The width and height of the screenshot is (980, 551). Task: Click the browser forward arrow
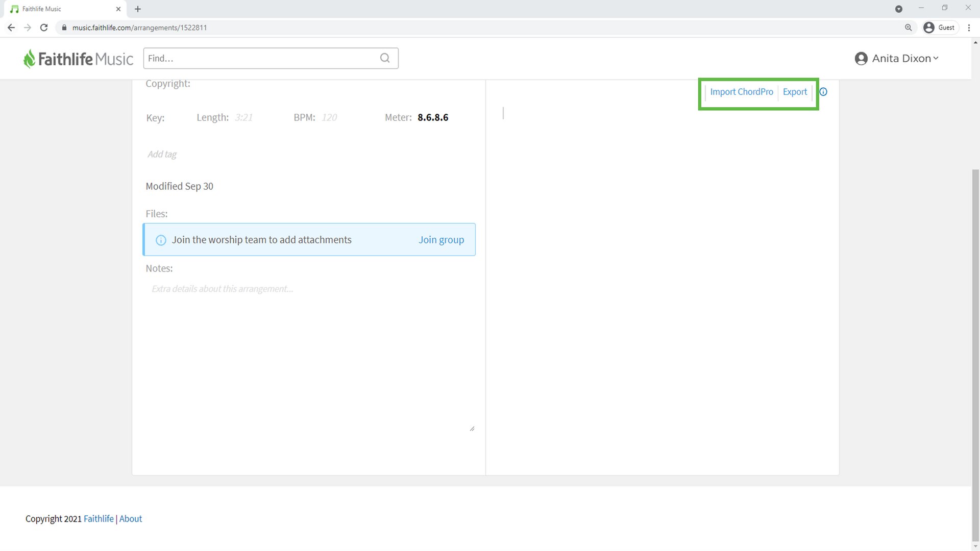point(28,28)
